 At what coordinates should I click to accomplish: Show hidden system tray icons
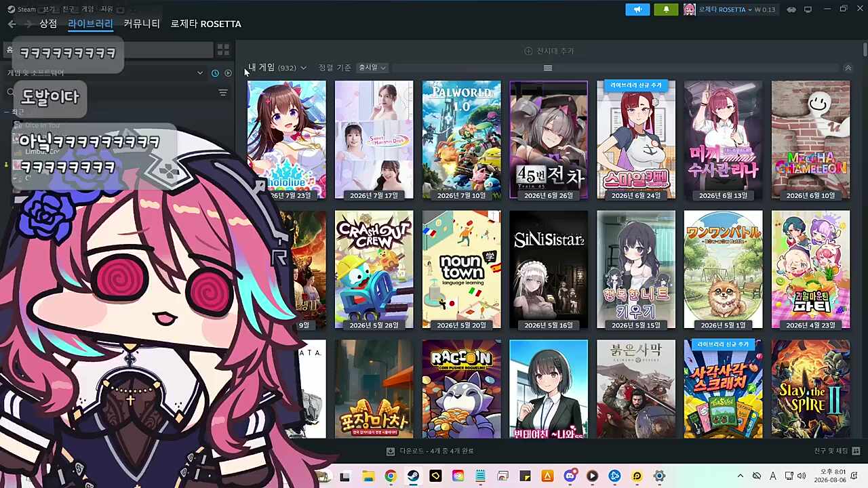pos(740,476)
